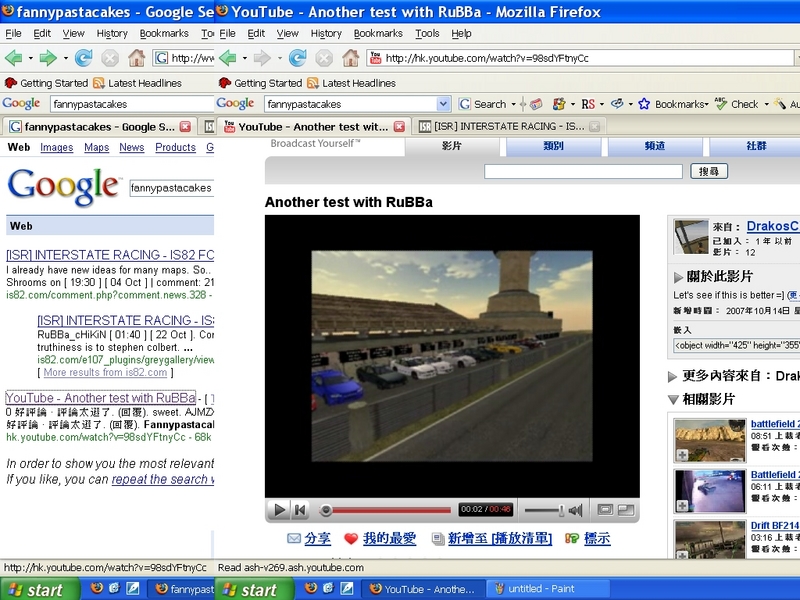
Task: Click the Stop icon in the YouTube window
Action: (x=324, y=58)
